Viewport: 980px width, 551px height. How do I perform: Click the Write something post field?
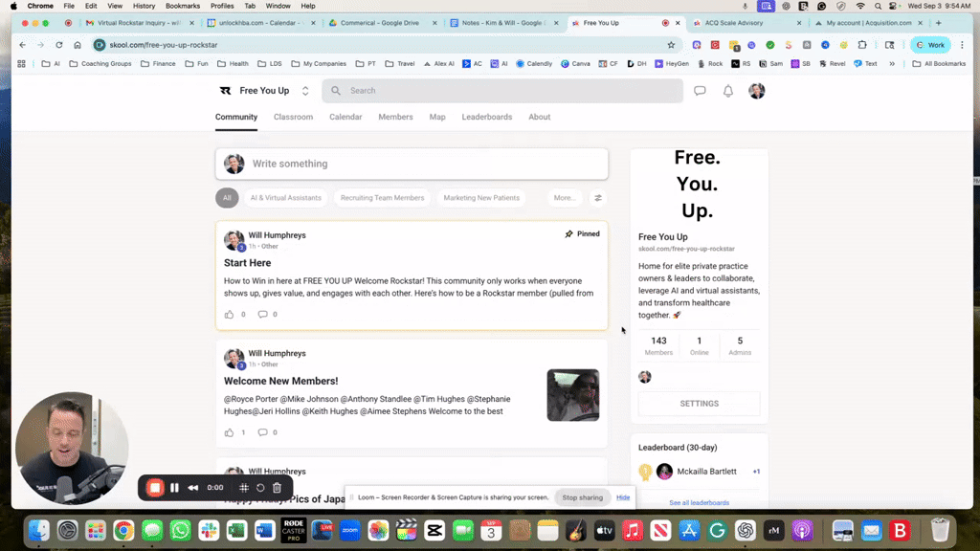pos(412,164)
